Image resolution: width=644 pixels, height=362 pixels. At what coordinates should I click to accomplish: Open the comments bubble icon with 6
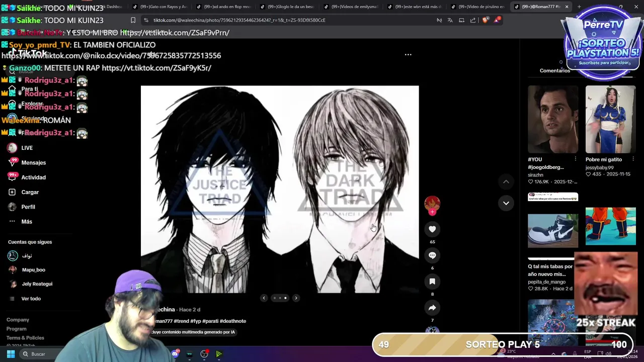pyautogui.click(x=432, y=255)
